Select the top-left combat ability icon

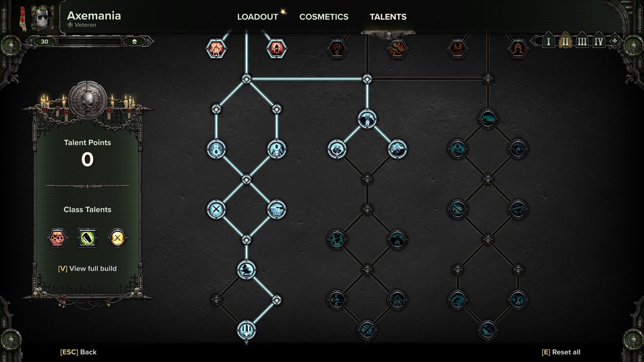(x=216, y=48)
